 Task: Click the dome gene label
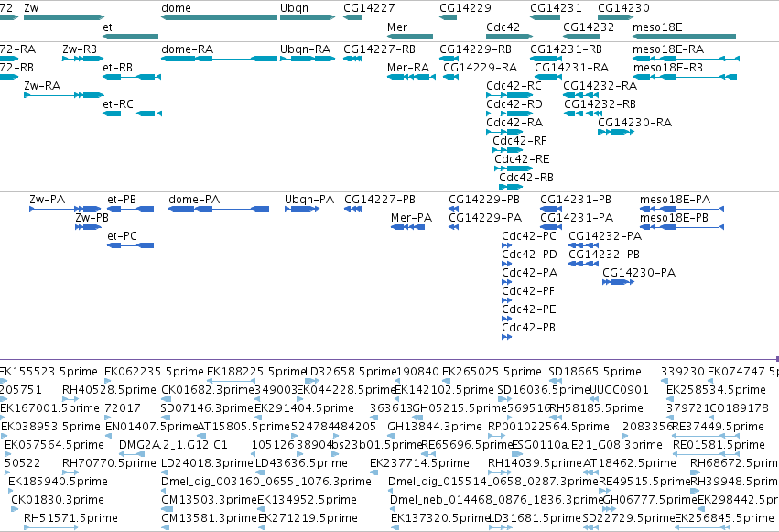point(176,8)
